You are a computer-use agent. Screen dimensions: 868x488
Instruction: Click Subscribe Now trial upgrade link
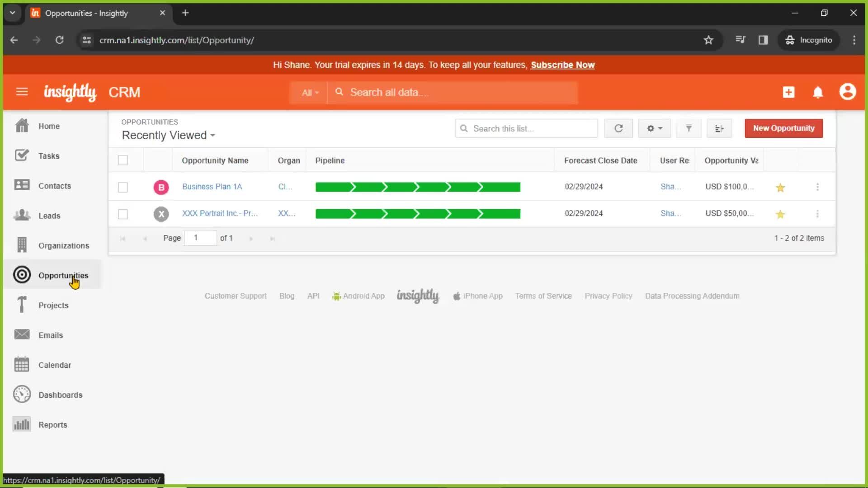point(563,65)
